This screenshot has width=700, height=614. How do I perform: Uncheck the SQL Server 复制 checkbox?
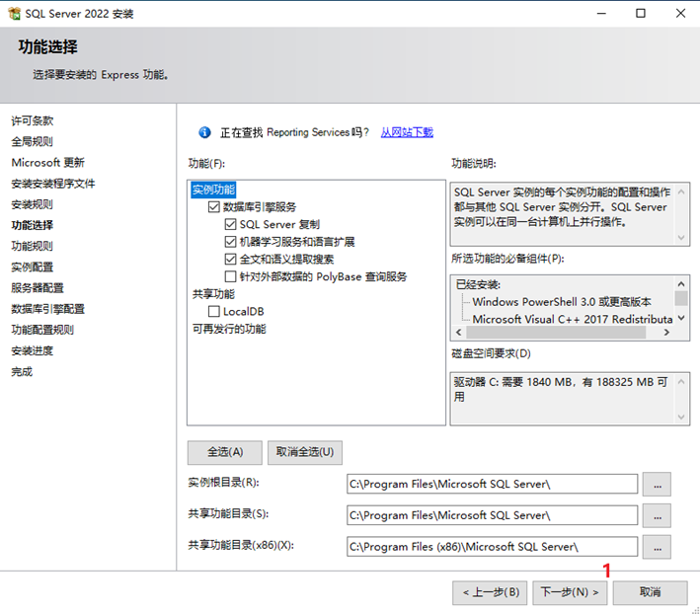click(x=230, y=224)
